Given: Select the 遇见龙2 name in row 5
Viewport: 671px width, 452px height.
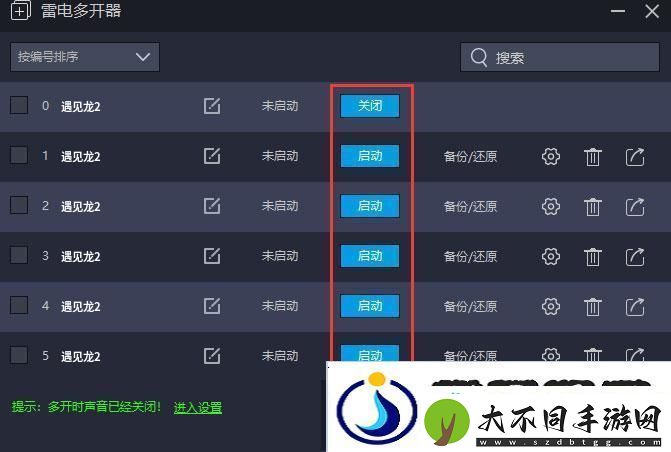Looking at the screenshot, I should (x=80, y=357).
